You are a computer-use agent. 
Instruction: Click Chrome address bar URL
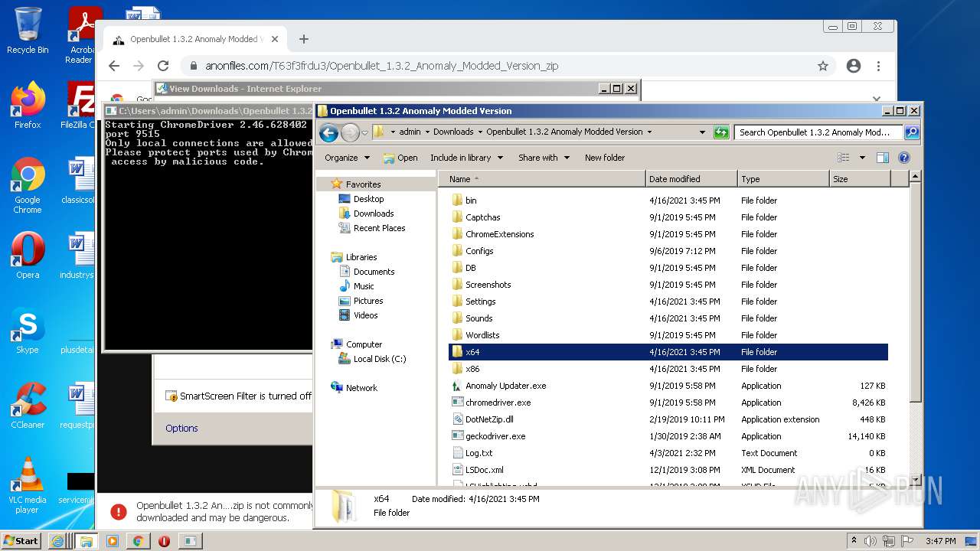click(381, 66)
